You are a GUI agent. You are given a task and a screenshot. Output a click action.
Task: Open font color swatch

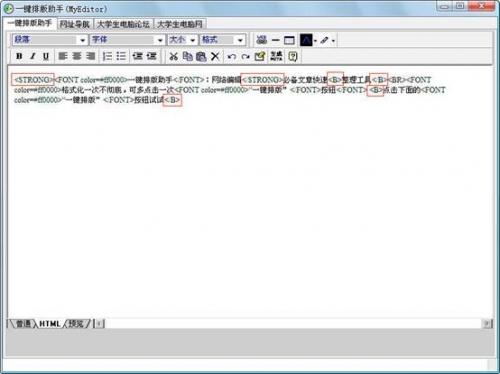pos(306,40)
